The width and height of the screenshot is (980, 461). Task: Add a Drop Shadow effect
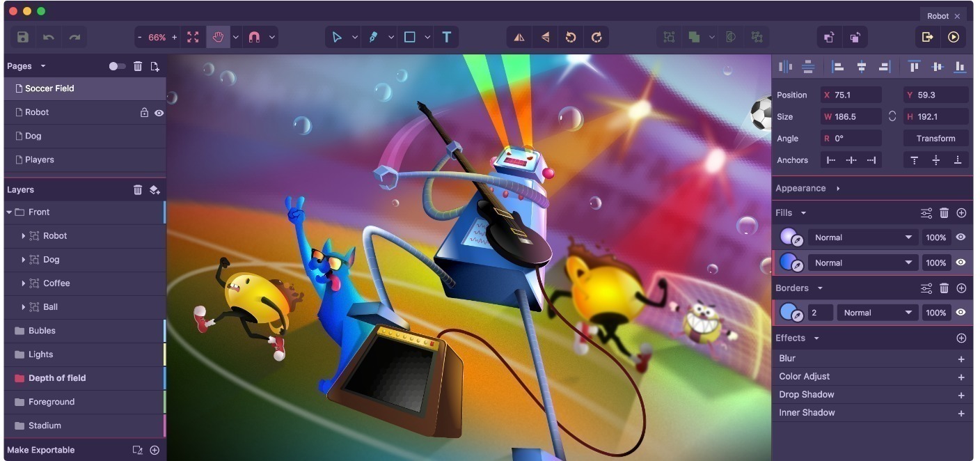pos(961,394)
